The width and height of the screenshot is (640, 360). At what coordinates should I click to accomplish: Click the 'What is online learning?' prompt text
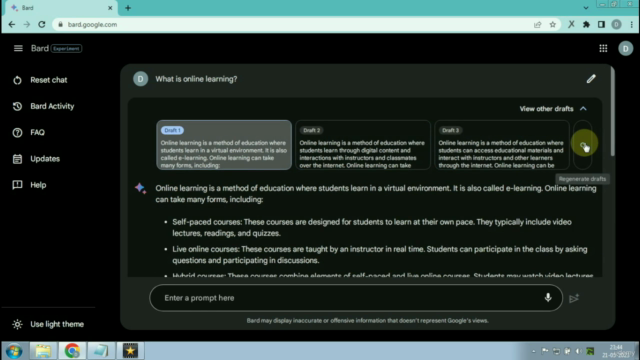(196, 79)
